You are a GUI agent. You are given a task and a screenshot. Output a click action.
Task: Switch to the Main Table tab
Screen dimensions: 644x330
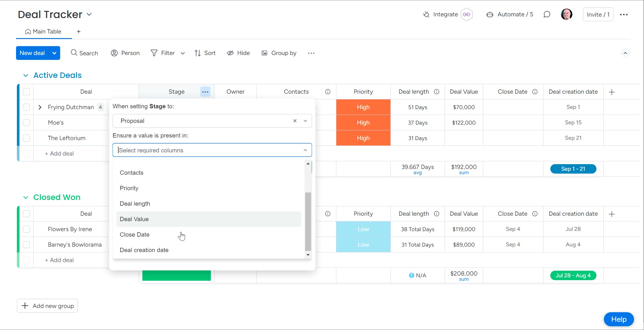tap(43, 32)
